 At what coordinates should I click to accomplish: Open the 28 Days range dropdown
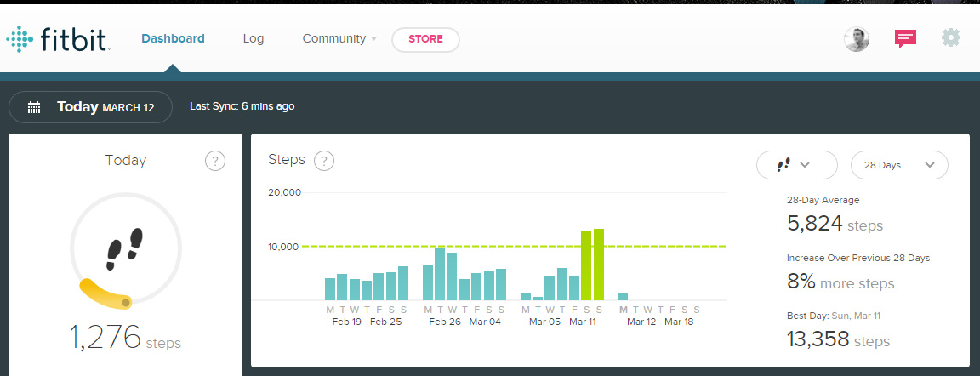coord(899,165)
